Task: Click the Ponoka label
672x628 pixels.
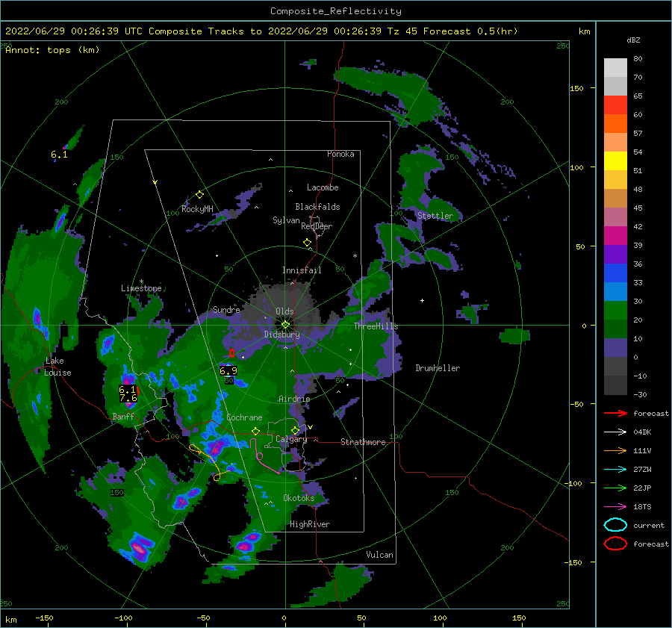Action: 340,154
